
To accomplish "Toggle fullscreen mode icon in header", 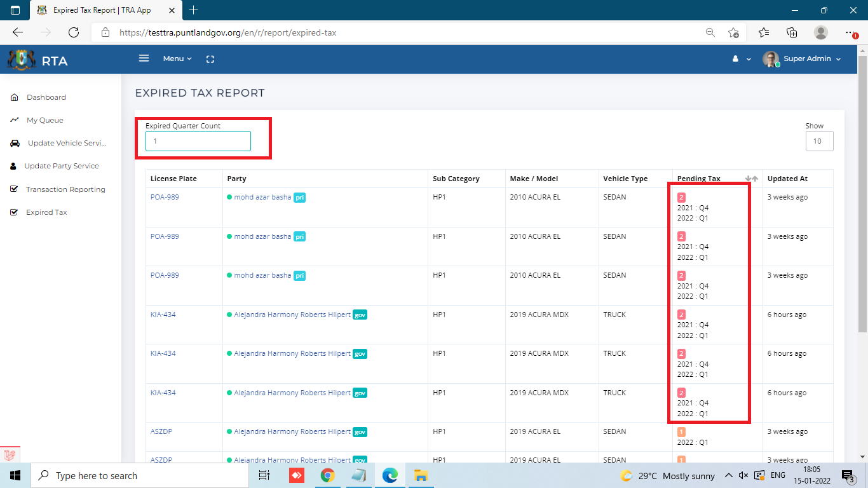I will 210,59.
